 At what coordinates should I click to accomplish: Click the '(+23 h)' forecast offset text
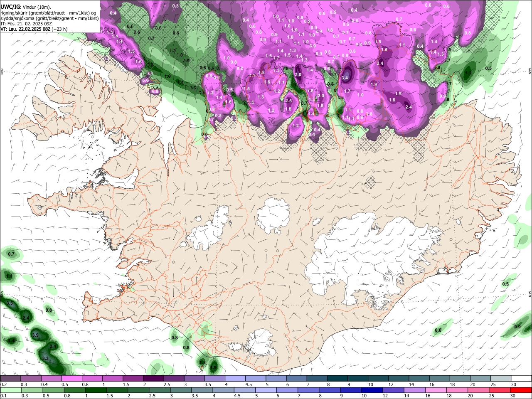[x=60, y=29]
